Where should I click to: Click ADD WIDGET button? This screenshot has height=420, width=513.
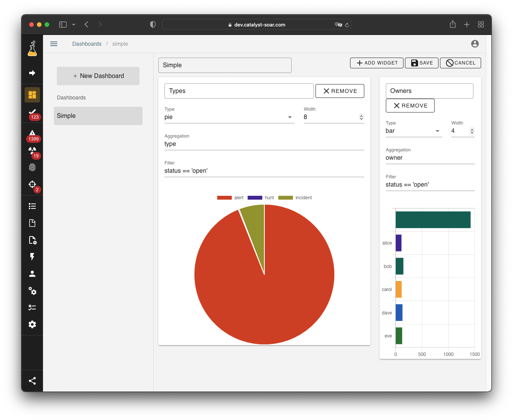[x=376, y=63]
